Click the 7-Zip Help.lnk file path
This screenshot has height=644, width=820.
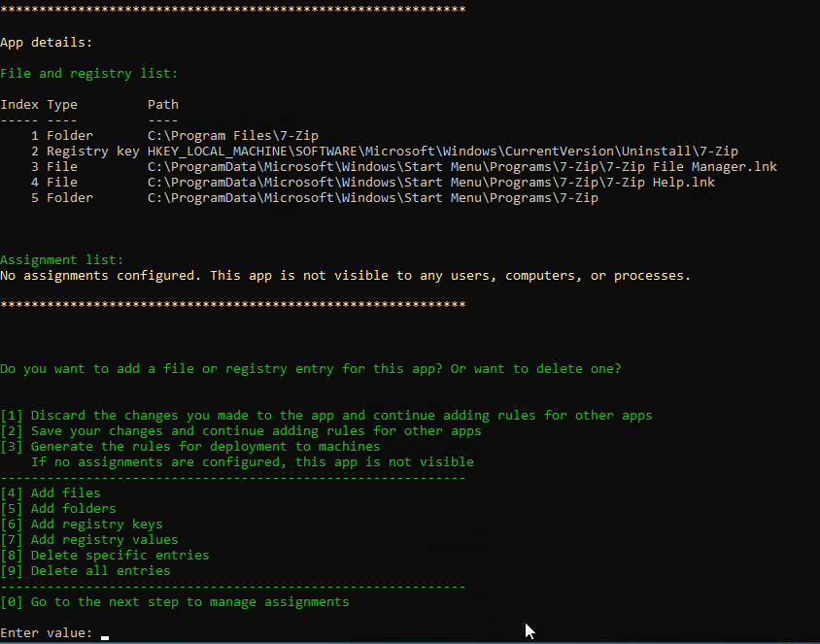pos(430,183)
